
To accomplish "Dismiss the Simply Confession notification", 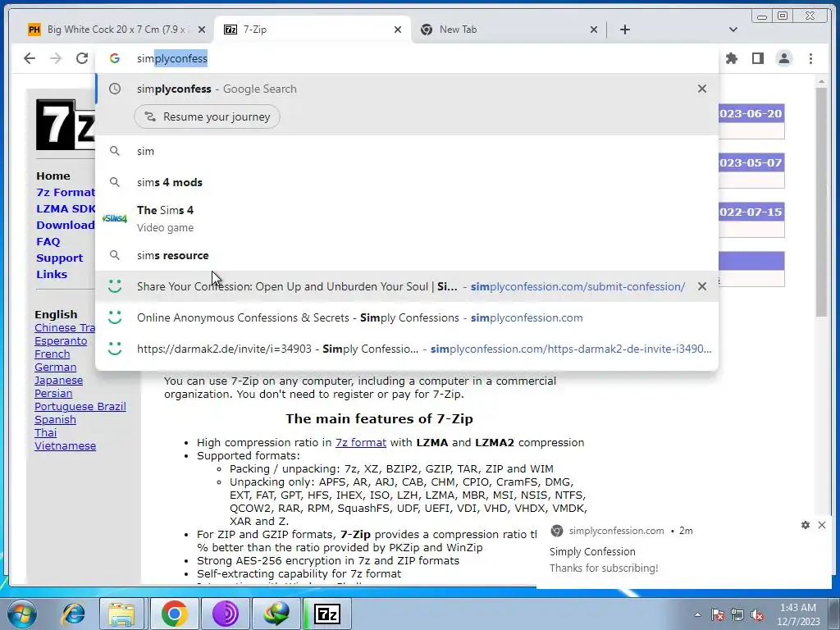I will (x=822, y=525).
